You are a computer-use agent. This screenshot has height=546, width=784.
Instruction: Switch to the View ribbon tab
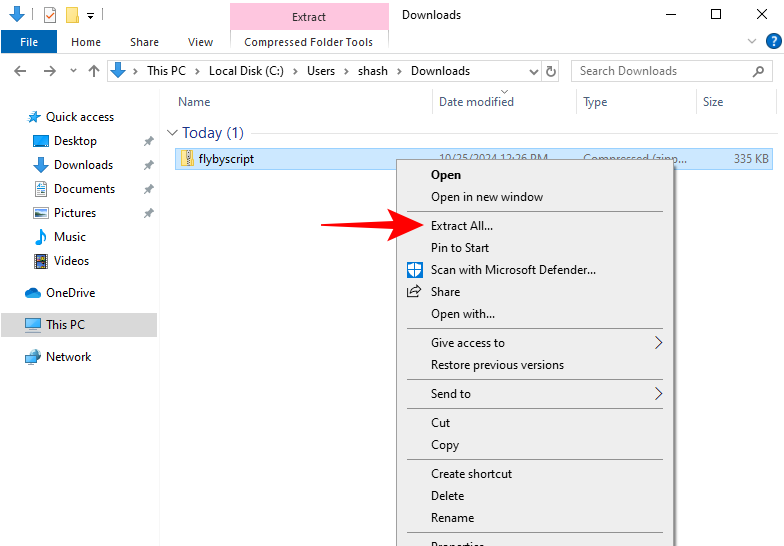[x=200, y=42]
